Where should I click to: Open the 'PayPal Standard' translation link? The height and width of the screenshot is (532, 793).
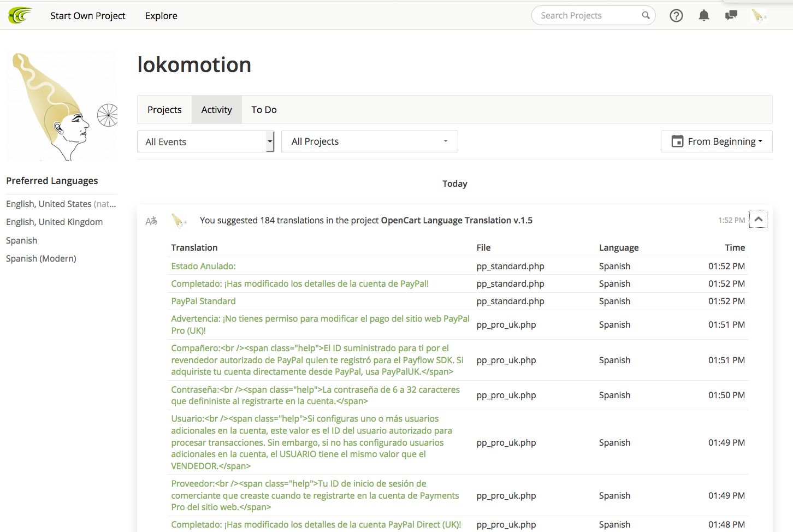point(204,301)
